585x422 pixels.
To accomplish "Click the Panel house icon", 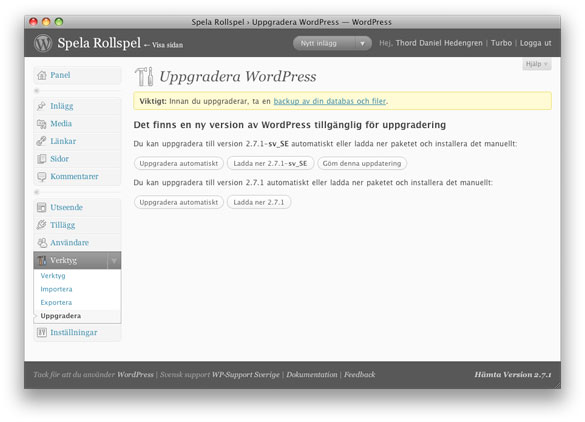I will 41,75.
